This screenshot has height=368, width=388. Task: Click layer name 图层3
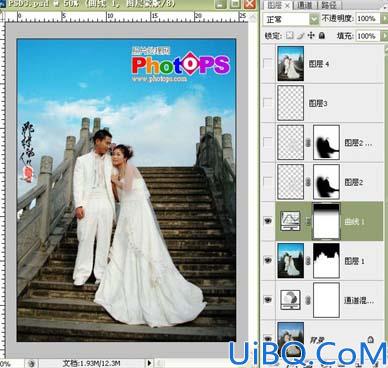point(318,103)
